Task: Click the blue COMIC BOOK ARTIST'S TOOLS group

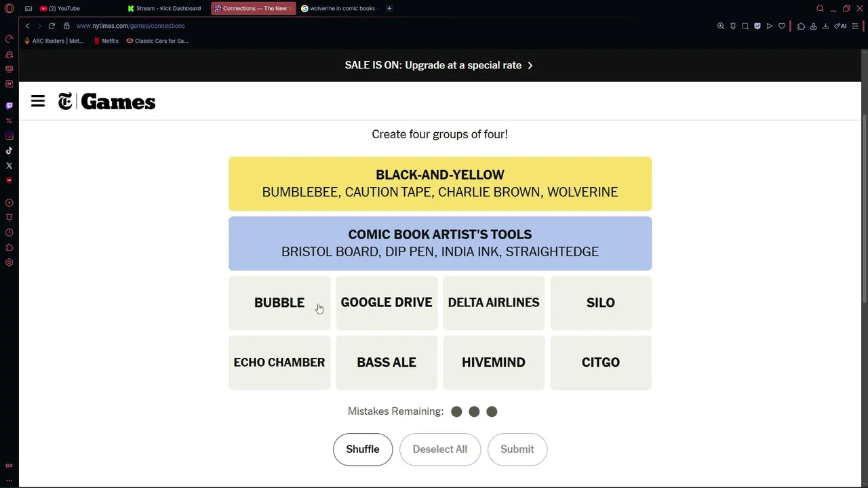Action: (x=440, y=243)
